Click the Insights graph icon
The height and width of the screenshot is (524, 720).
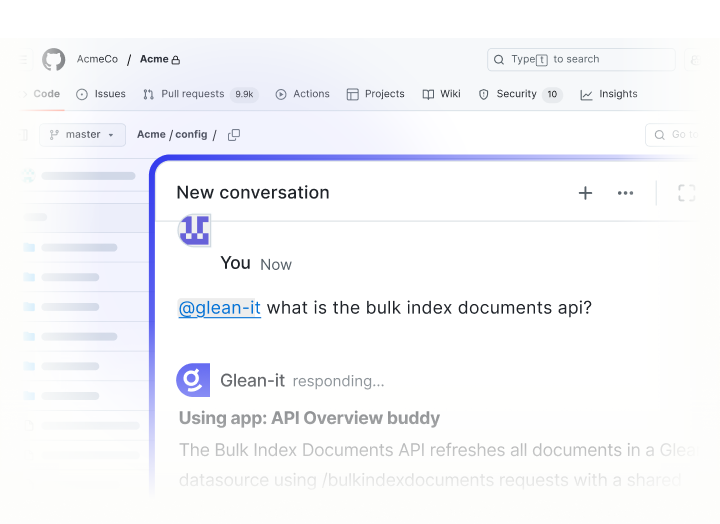(586, 95)
